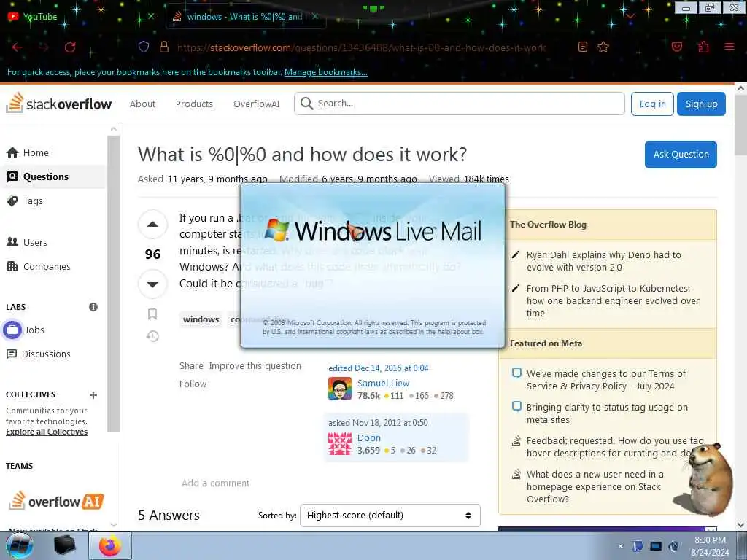747x560 pixels.
Task: Open Questions in the sidebar
Action: point(46,176)
